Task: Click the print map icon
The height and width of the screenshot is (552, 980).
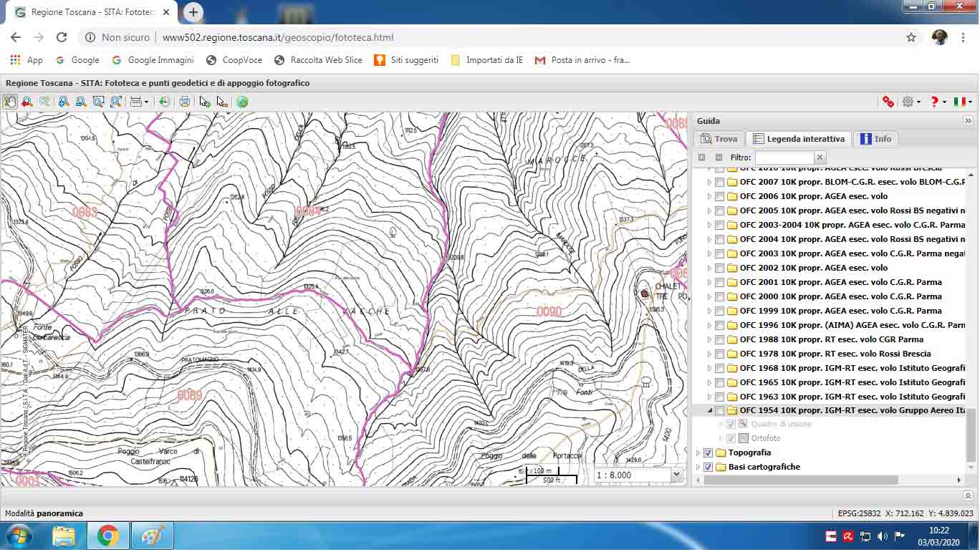Action: pyautogui.click(x=185, y=102)
